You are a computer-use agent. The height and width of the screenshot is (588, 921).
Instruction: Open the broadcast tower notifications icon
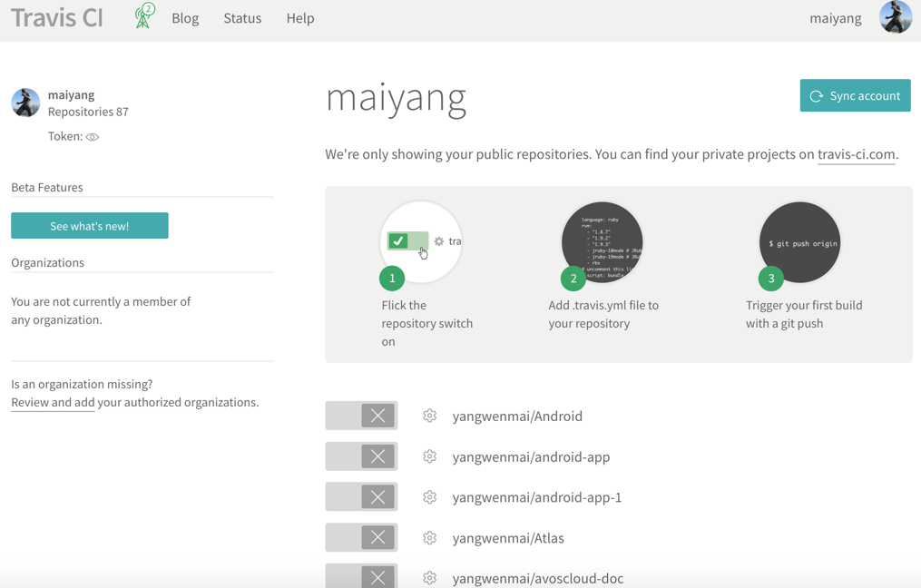[x=144, y=15]
